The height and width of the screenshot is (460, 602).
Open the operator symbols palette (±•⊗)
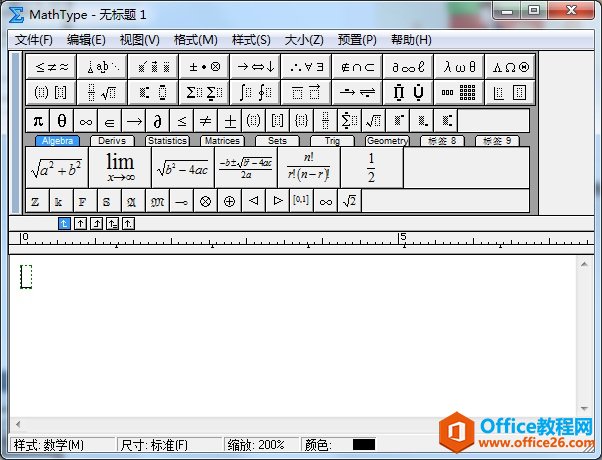tap(204, 67)
